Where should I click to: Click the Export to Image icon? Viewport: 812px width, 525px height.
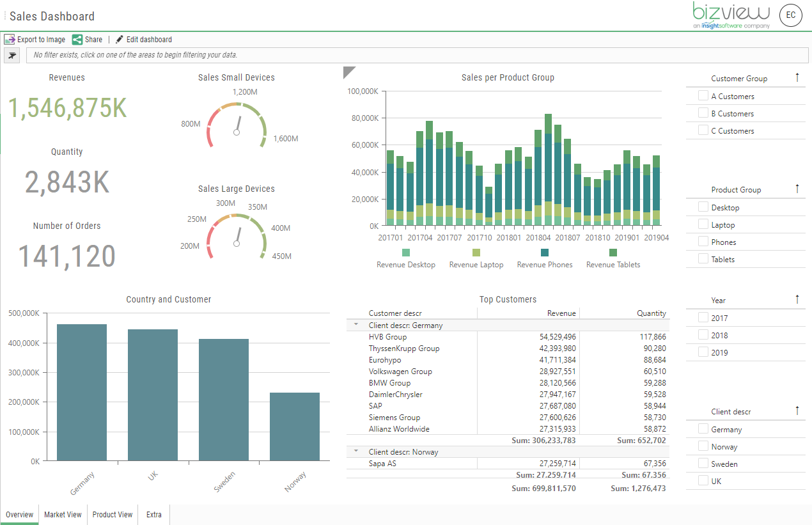pos(9,39)
